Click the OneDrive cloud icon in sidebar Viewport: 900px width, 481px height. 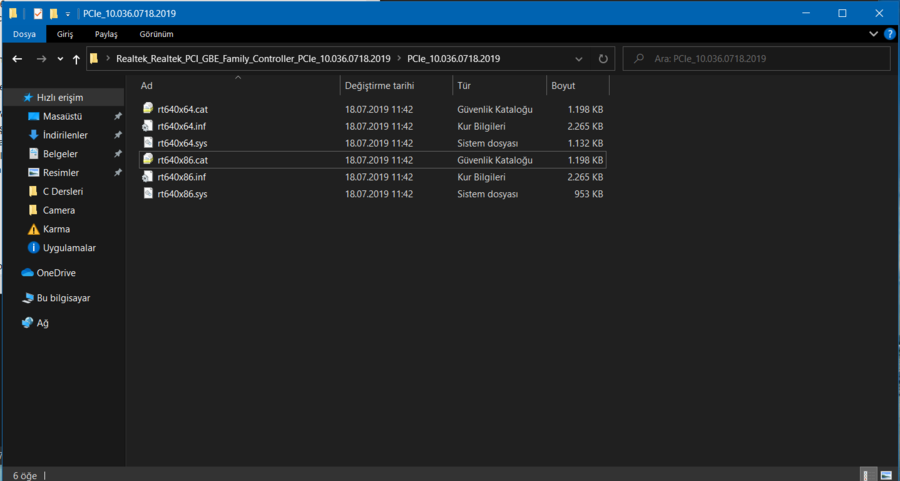28,273
